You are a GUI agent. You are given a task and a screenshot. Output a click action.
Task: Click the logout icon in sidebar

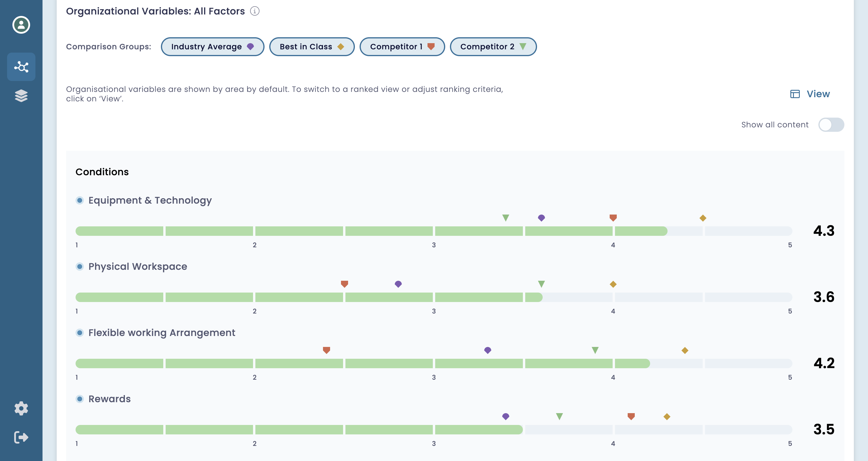(x=21, y=437)
